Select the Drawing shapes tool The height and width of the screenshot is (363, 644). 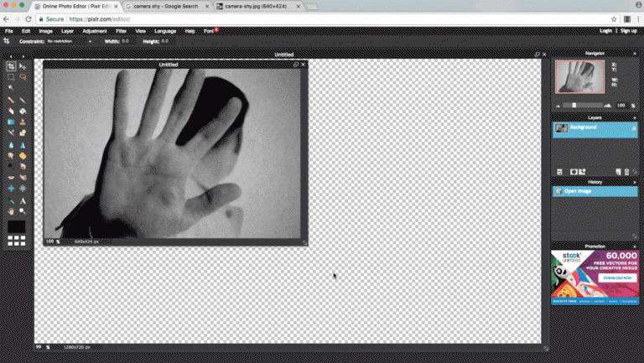23,132
